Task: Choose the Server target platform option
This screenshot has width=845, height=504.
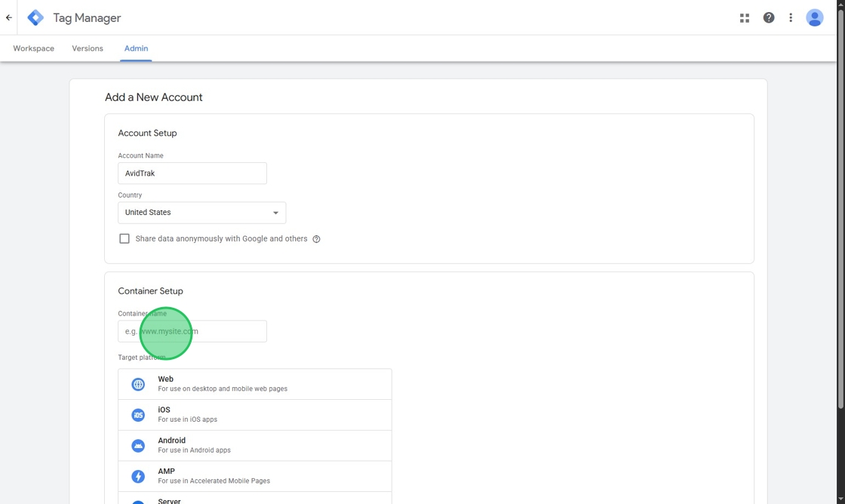Action: [x=255, y=498]
